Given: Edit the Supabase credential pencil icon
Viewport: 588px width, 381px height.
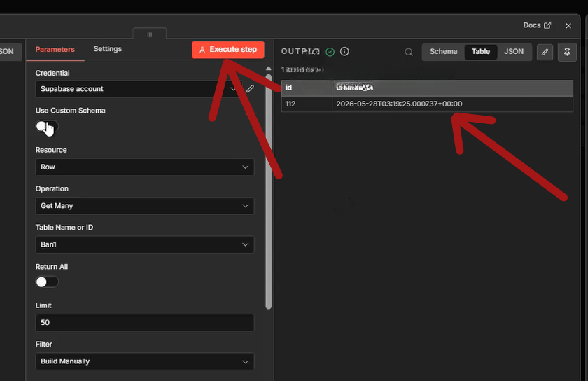Looking at the screenshot, I should 250,88.
